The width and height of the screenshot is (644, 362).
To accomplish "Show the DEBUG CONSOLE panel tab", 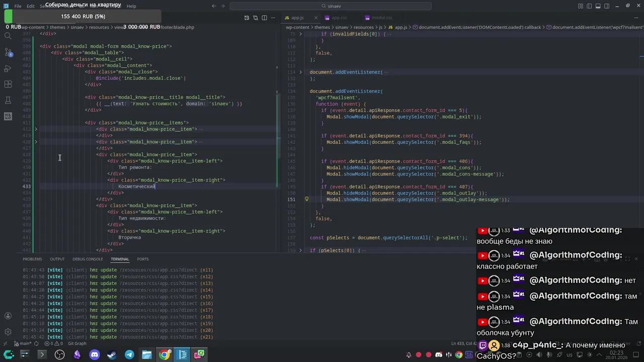I will 88,259.
